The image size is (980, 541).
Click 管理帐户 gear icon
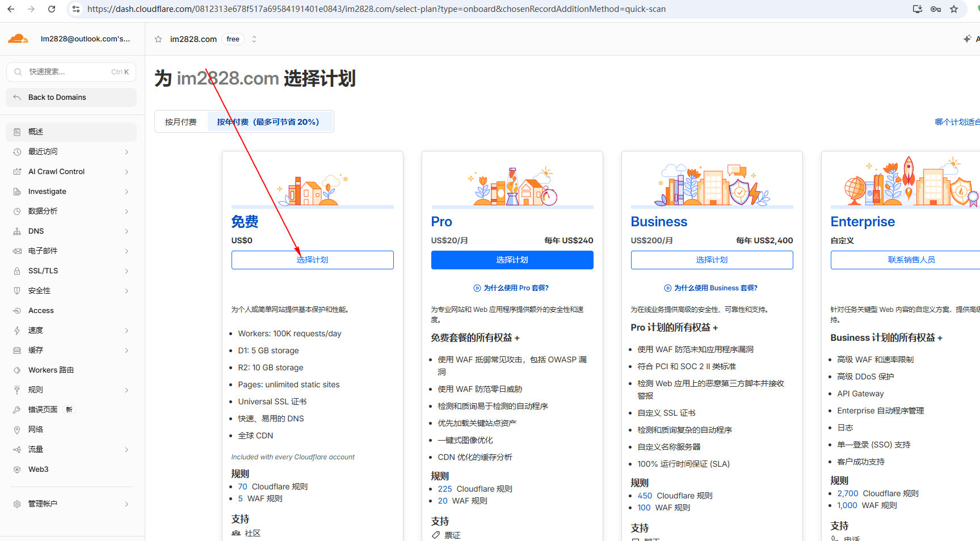click(x=17, y=504)
